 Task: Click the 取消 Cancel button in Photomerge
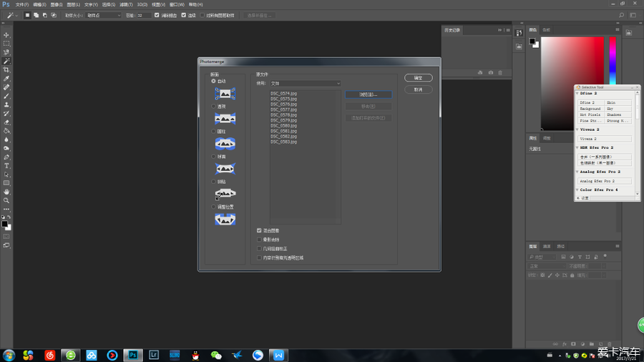418,89
